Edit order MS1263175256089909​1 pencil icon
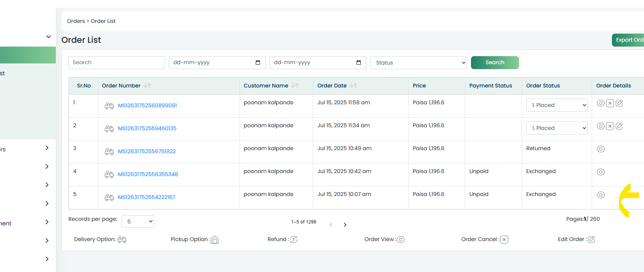 [620, 103]
